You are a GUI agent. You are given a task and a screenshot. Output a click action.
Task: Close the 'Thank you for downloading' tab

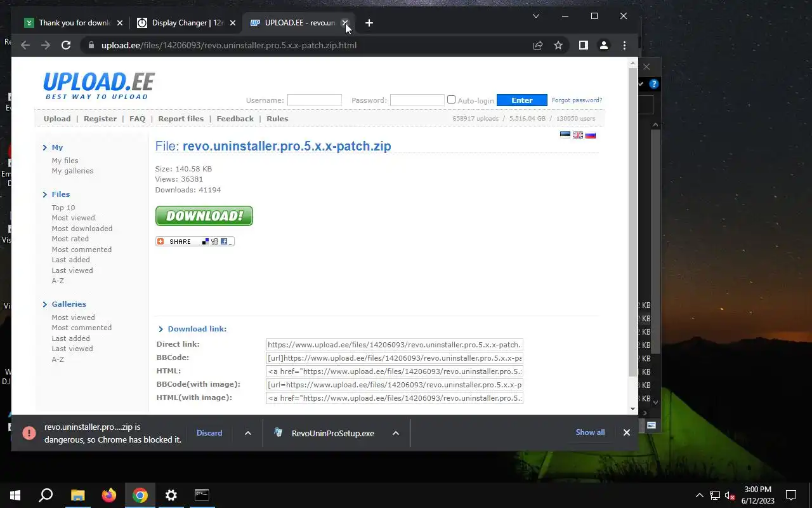coord(120,23)
